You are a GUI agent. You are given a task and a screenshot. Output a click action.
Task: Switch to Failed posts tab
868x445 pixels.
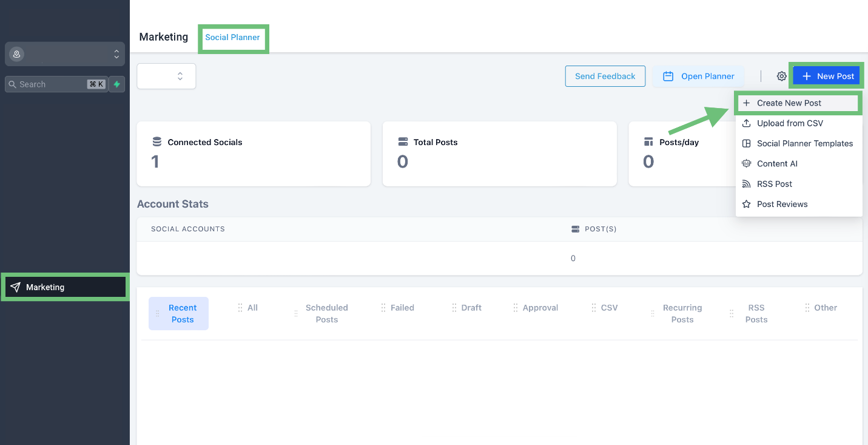coord(402,308)
